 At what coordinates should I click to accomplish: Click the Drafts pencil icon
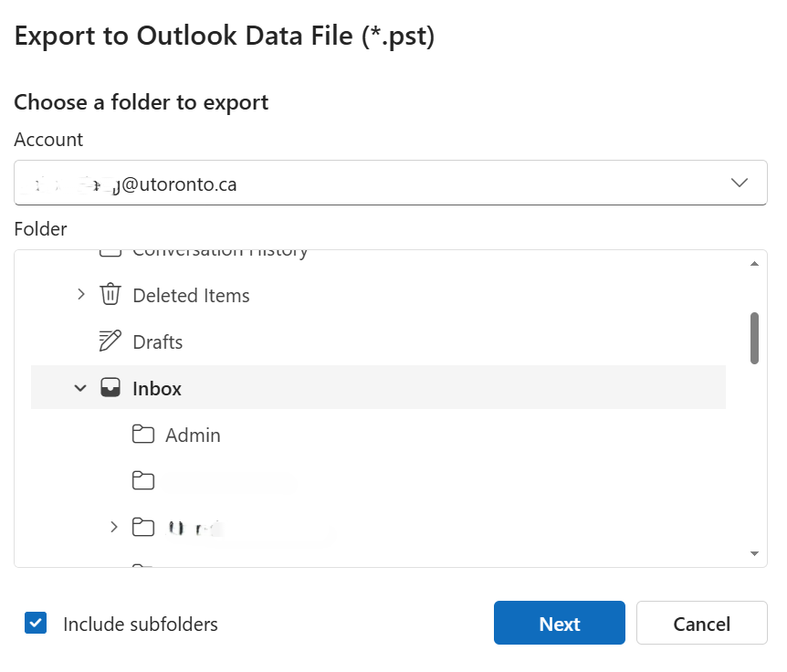110,341
